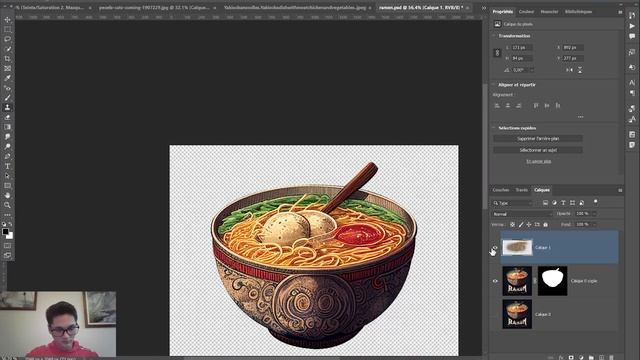Select the Eyedropper tool
The height and width of the screenshot is (360, 640).
click(7, 78)
